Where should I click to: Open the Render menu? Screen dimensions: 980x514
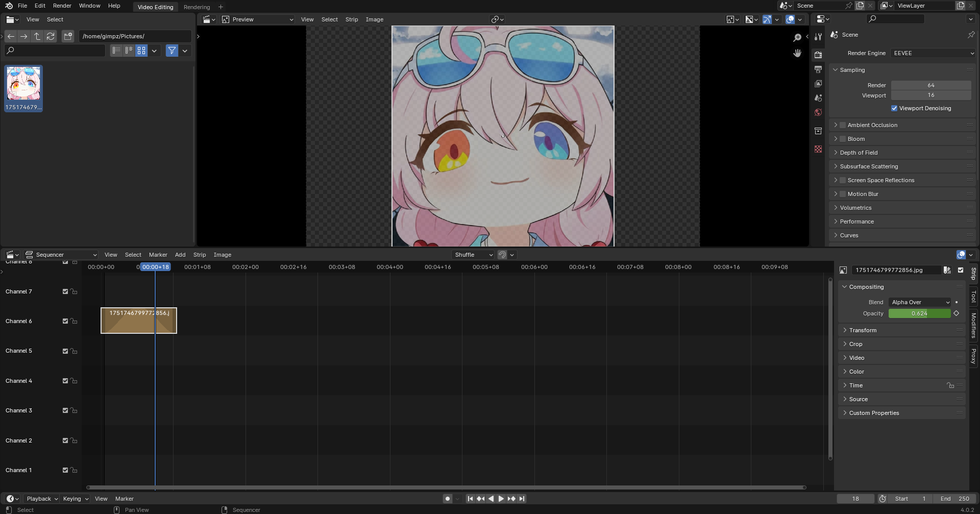tap(62, 6)
